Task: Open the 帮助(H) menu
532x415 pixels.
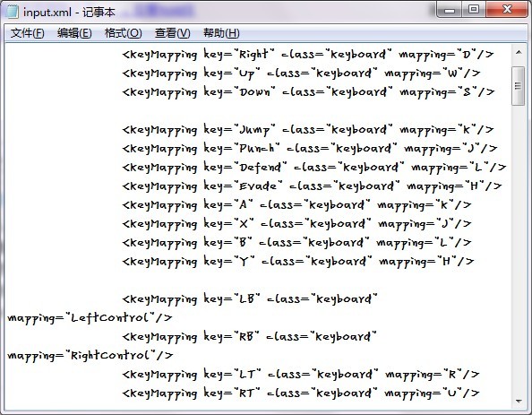Action: click(221, 33)
